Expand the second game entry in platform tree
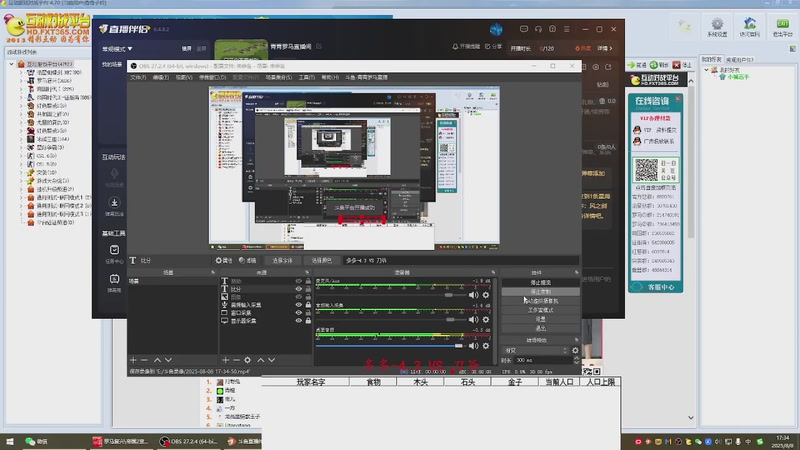800x450 pixels. tap(21, 81)
